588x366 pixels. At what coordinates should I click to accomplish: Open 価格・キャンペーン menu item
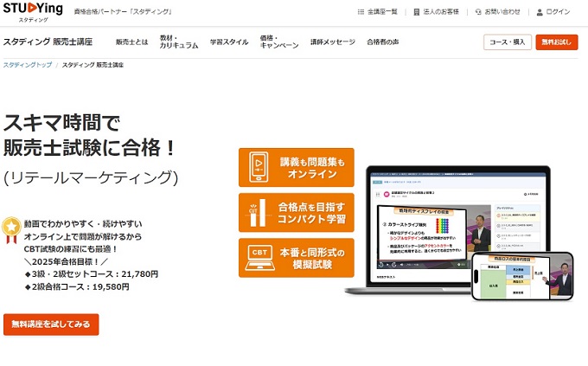279,42
